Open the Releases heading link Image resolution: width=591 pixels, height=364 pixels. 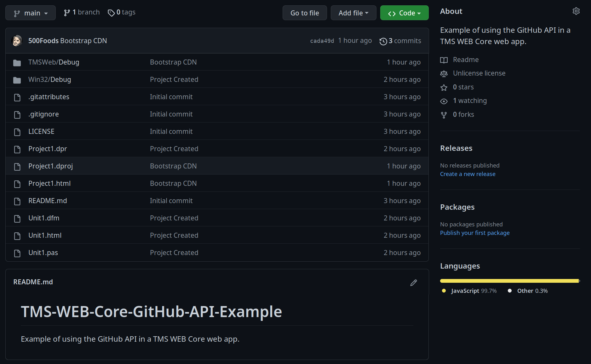click(456, 148)
